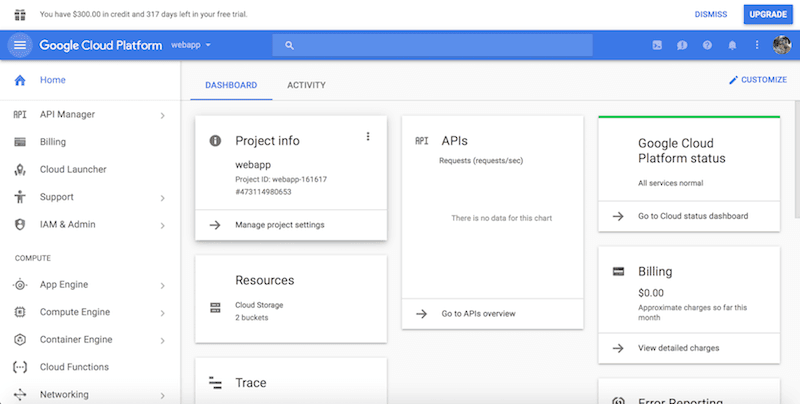The height and width of the screenshot is (404, 800).
Task: Open the hamburger navigation menu
Action: 20,45
